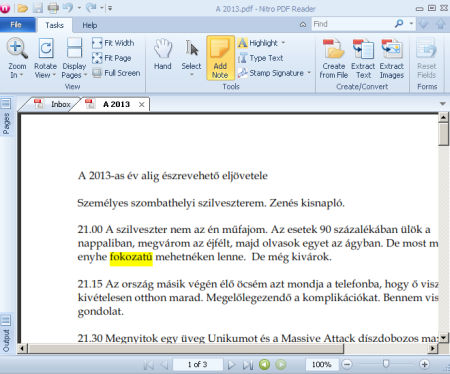The height and width of the screenshot is (374, 450).
Task: Expand the Display Pages dropdown arrow
Action: tap(85, 75)
